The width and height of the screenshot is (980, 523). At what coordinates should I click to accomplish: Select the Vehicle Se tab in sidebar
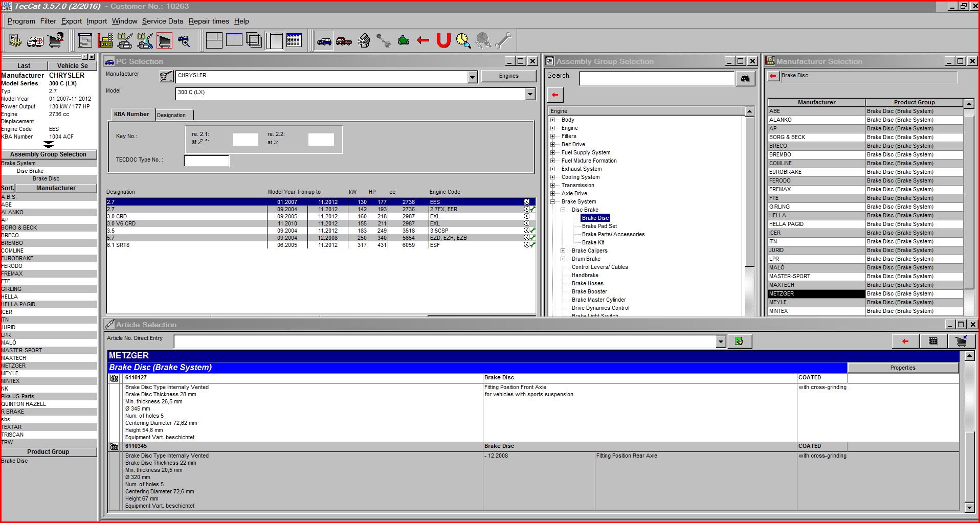pos(73,65)
